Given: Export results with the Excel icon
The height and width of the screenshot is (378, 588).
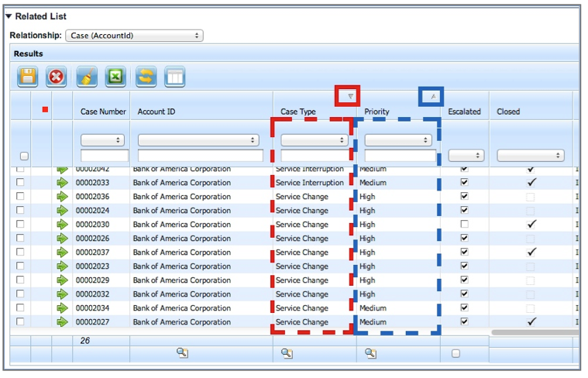Looking at the screenshot, I should 115,77.
